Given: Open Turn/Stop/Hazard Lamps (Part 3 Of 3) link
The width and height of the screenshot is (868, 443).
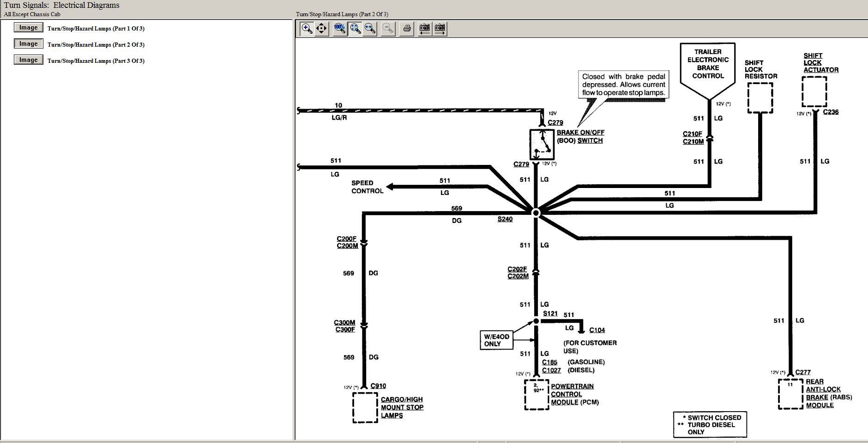Looking at the screenshot, I should coord(96,61).
